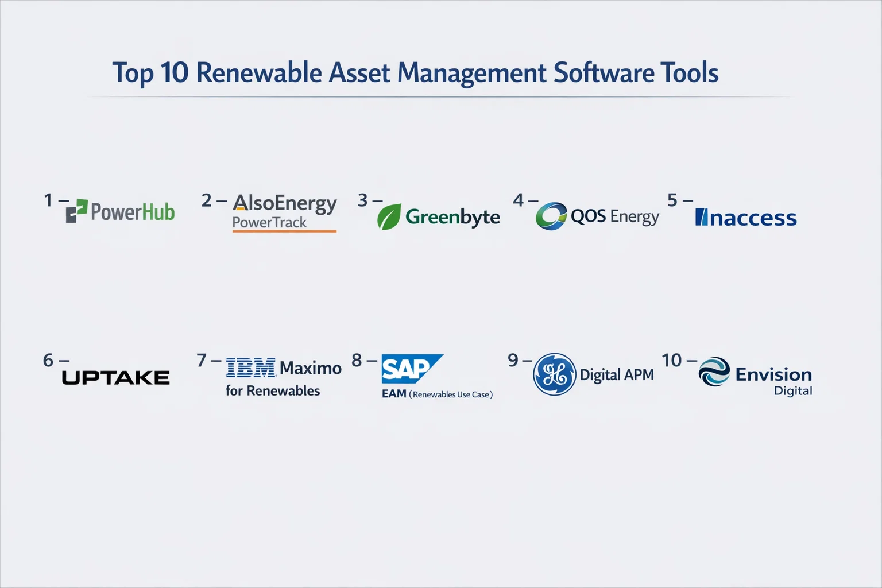The width and height of the screenshot is (882, 588).
Task: Click the AlsoEnergy heading text
Action: [285, 203]
